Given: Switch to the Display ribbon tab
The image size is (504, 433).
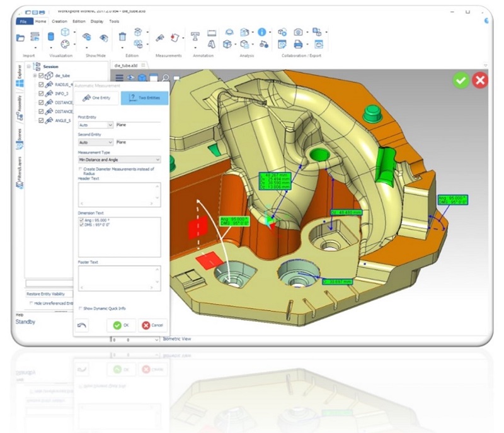Looking at the screenshot, I should point(97,21).
